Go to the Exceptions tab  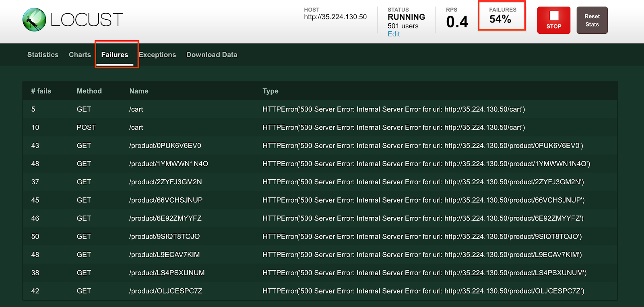tap(157, 55)
